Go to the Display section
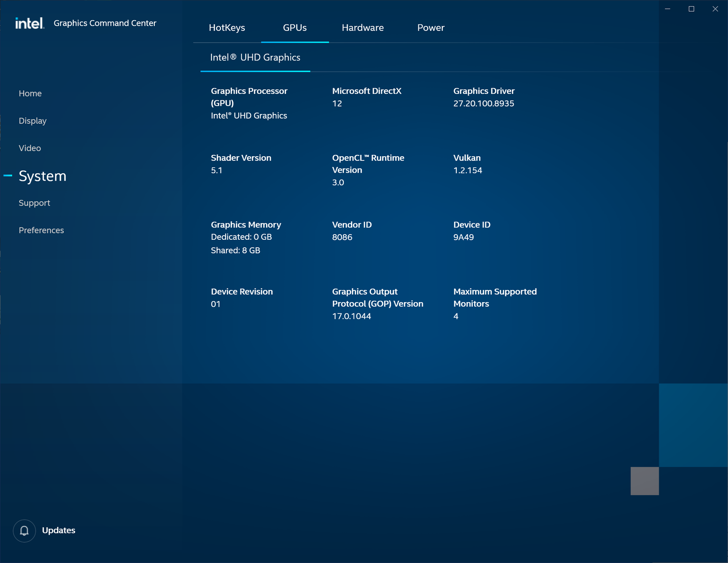The image size is (728, 563). pos(32,121)
